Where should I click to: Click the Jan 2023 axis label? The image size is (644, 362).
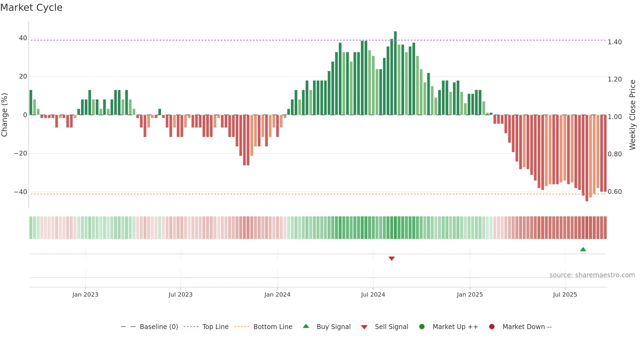85,295
